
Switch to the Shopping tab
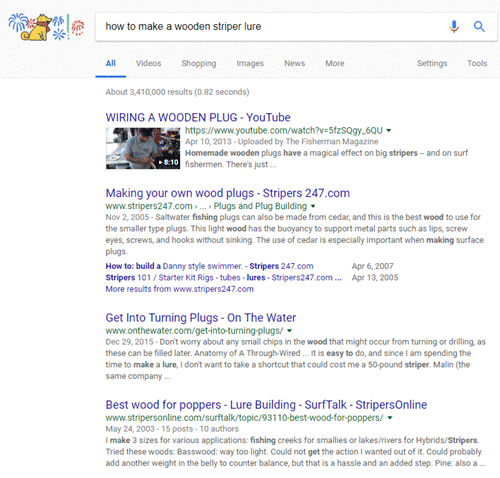tap(199, 63)
